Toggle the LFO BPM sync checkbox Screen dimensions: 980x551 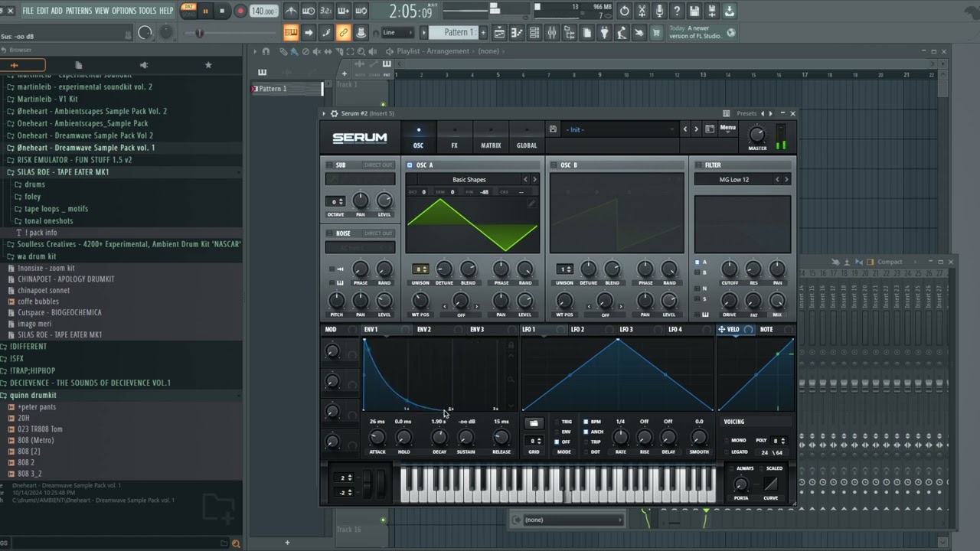[586, 422]
